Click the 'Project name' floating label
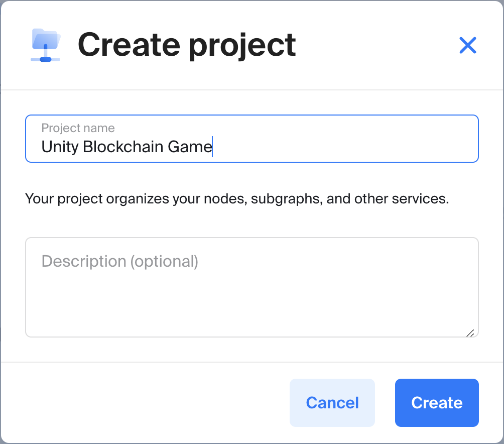The width and height of the screenshot is (504, 444). [x=78, y=128]
